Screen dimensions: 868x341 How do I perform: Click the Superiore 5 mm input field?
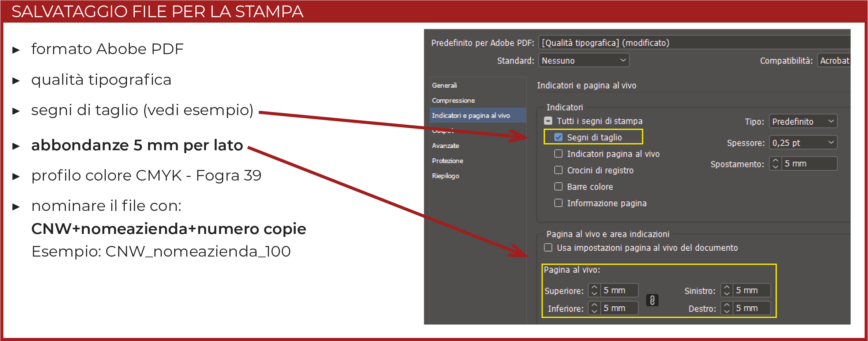click(618, 291)
